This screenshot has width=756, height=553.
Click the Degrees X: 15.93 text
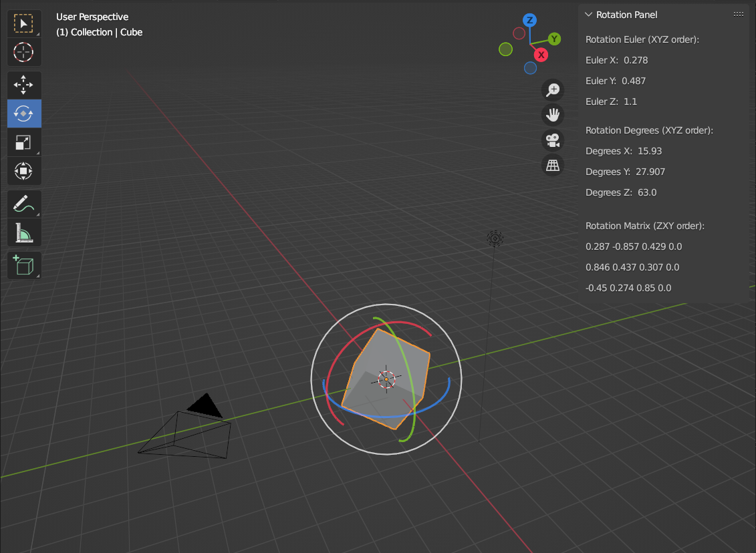(x=624, y=151)
